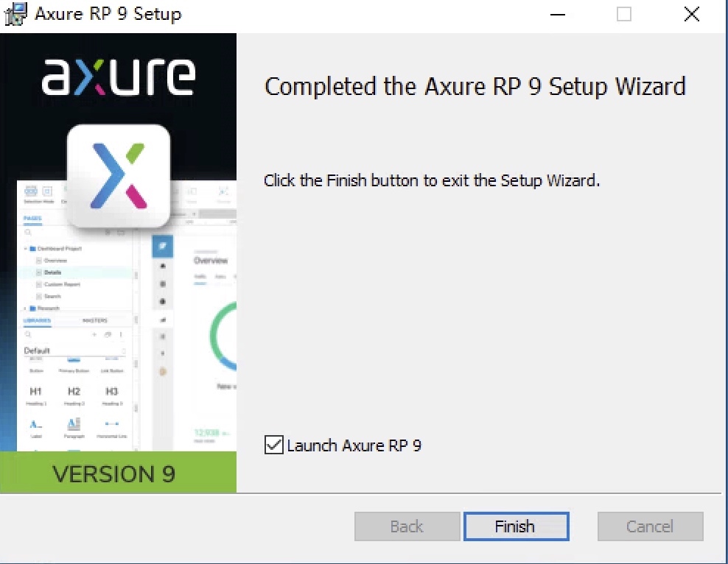This screenshot has width=728, height=564.
Task: Select the H2 heading widget
Action: pos(73,390)
